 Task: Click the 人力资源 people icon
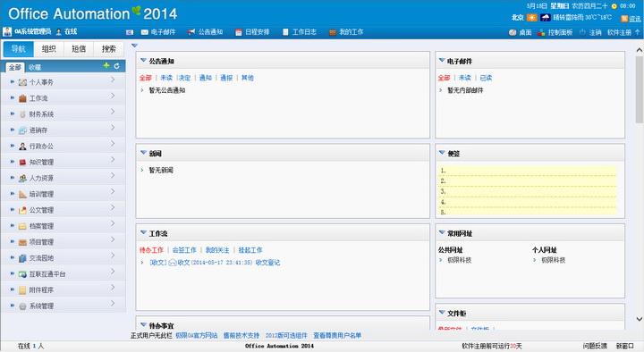(22, 178)
